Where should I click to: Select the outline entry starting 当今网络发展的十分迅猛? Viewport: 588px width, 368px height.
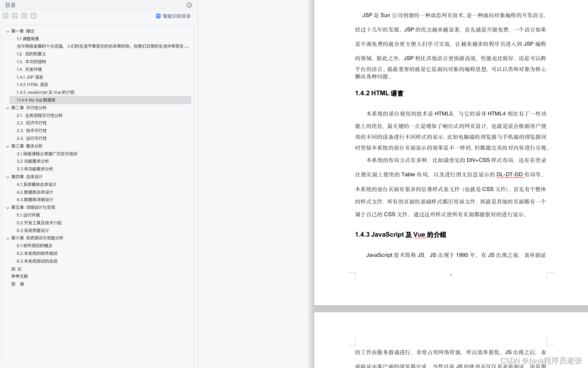tap(103, 46)
